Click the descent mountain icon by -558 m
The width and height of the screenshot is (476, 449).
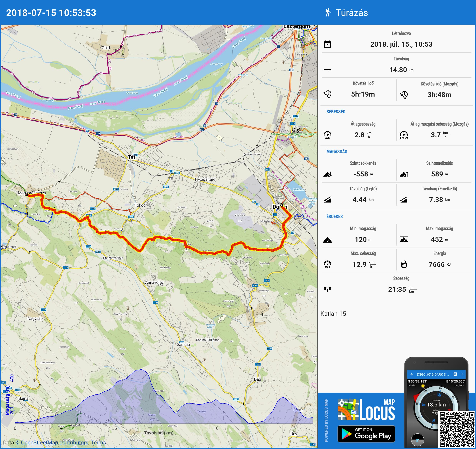pyautogui.click(x=327, y=174)
